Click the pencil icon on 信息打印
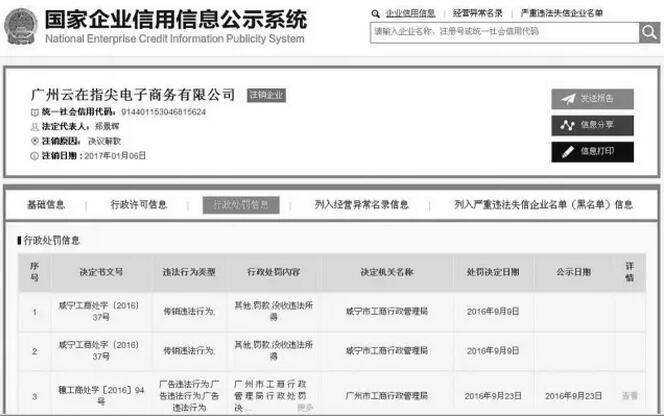The image size is (664, 418). pos(567,152)
